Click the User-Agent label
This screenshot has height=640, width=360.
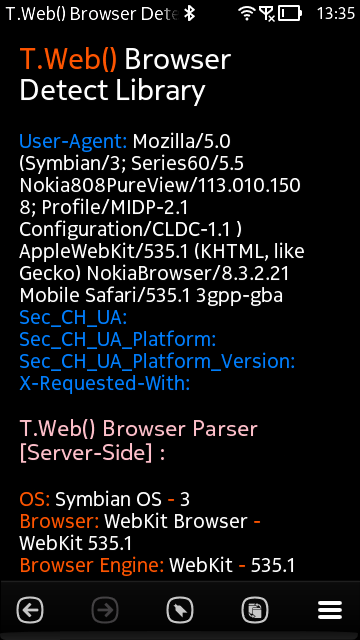(x=73, y=142)
